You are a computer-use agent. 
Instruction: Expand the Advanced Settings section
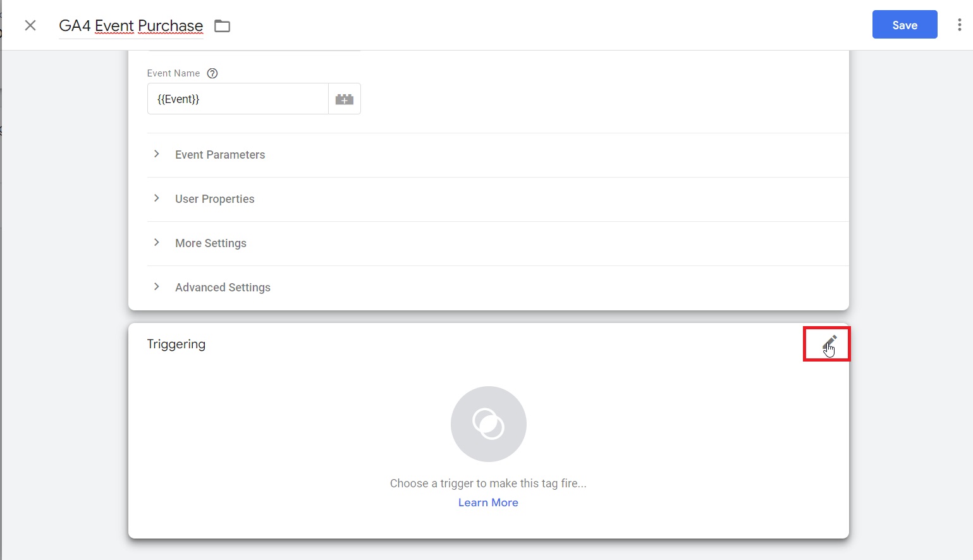498,288
